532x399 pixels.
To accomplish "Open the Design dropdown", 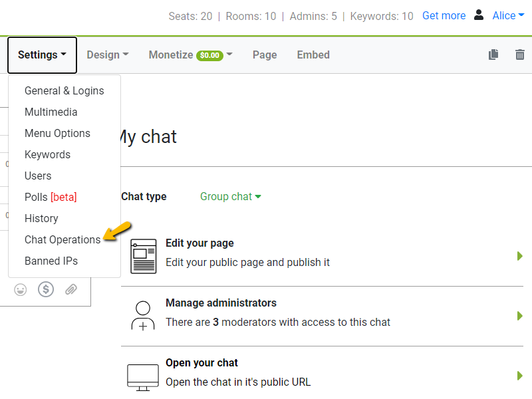I will tap(107, 55).
